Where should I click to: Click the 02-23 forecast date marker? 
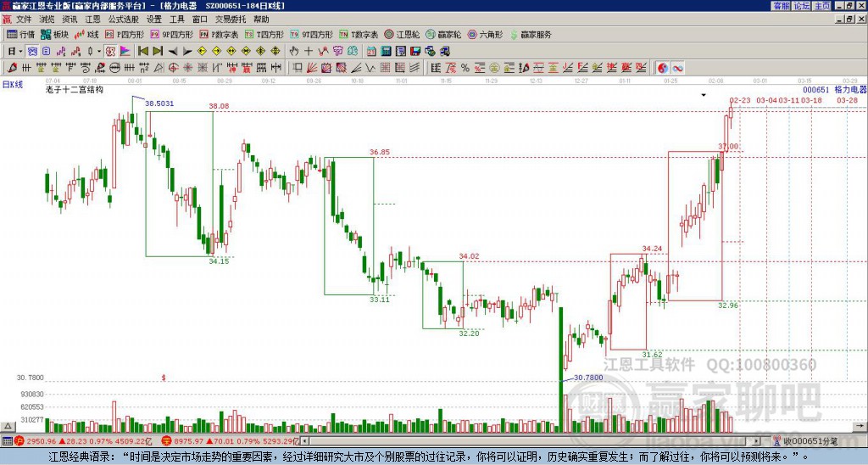pos(740,100)
